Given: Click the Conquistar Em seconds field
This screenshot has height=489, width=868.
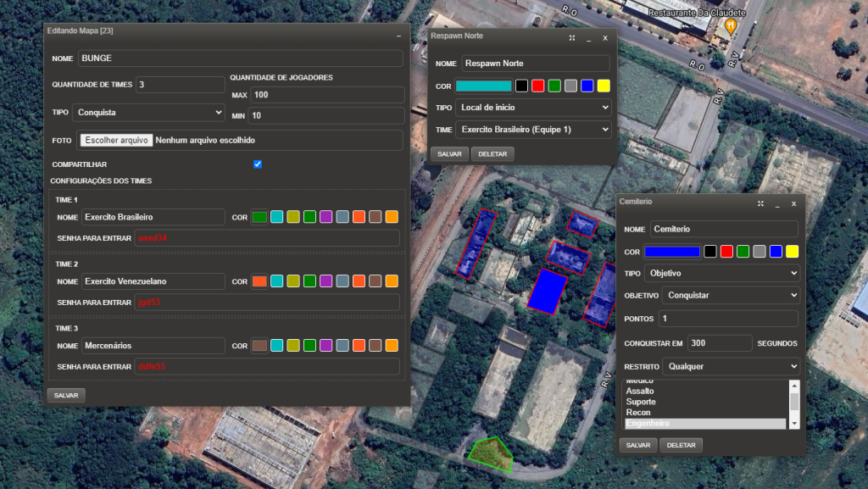Looking at the screenshot, I should [719, 343].
